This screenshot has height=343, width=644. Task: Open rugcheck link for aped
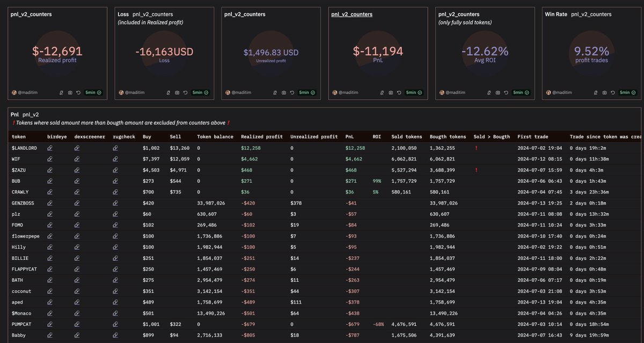pos(115,302)
